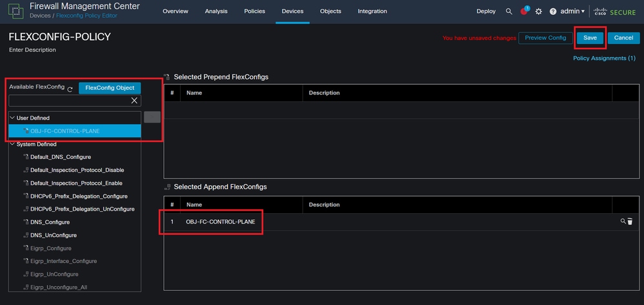View the OBJ-FC-CONTROL-PLANE magnifier icon in Append table
This screenshot has height=305, width=644.
[x=623, y=221]
